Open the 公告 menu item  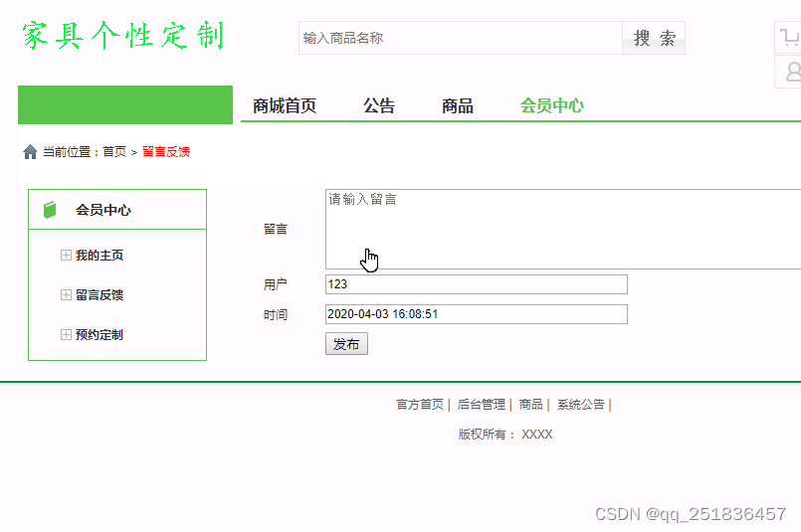[379, 106]
